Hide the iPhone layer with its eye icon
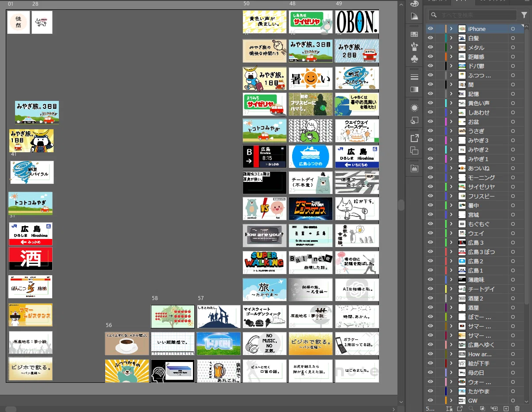 [430, 29]
